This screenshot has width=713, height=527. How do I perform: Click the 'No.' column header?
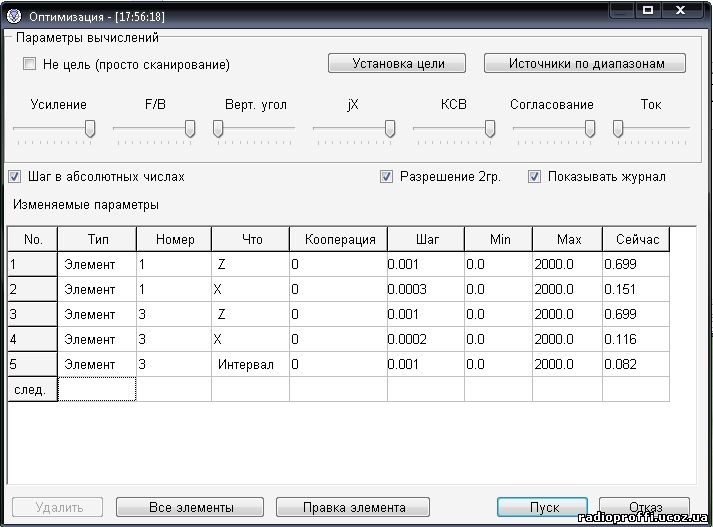pyautogui.click(x=33, y=239)
